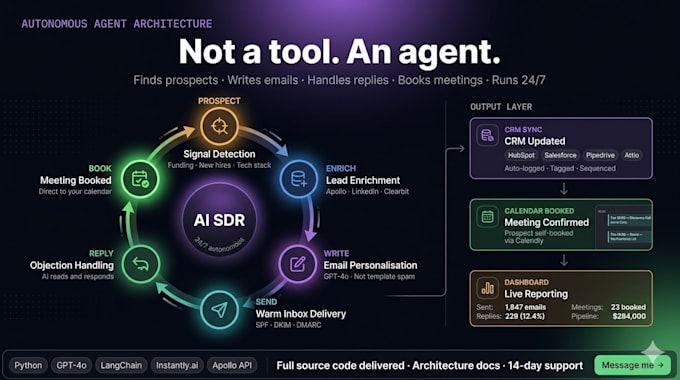
Task: Select the Send paper-plane icon
Action: 219,310
